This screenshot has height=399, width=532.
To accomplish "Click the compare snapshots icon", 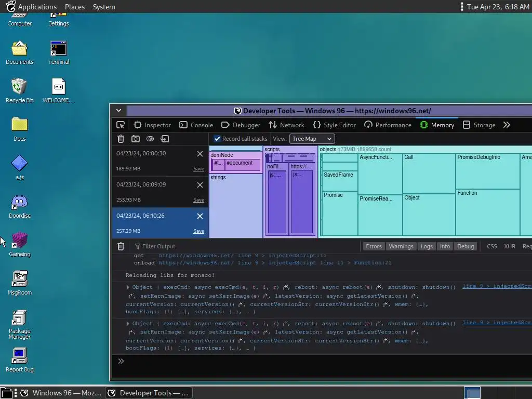I will [x=150, y=139].
